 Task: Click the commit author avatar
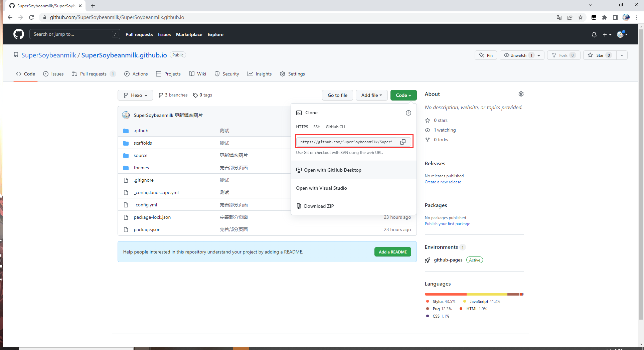pyautogui.click(x=126, y=115)
